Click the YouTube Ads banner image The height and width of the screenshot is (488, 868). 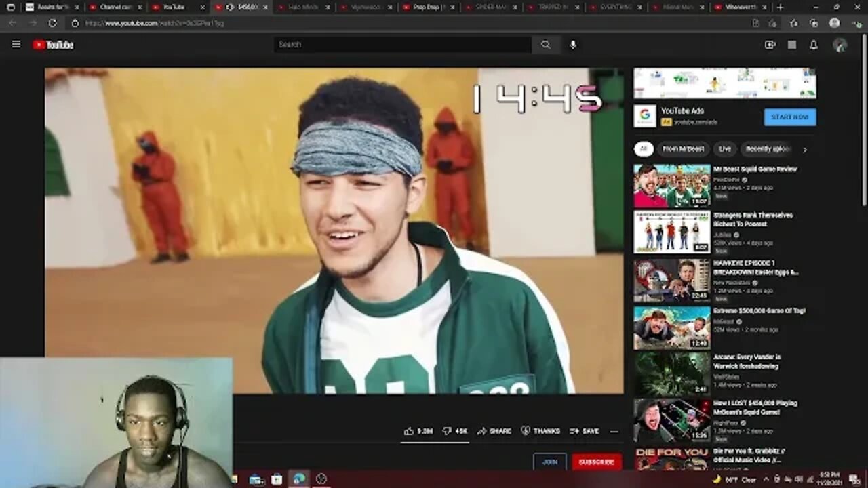725,83
